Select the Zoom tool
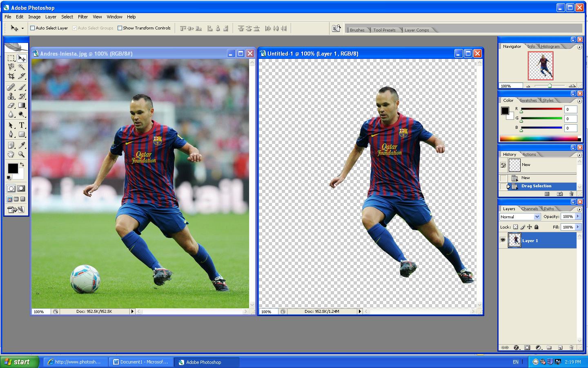The width and height of the screenshot is (588, 368). tap(22, 154)
